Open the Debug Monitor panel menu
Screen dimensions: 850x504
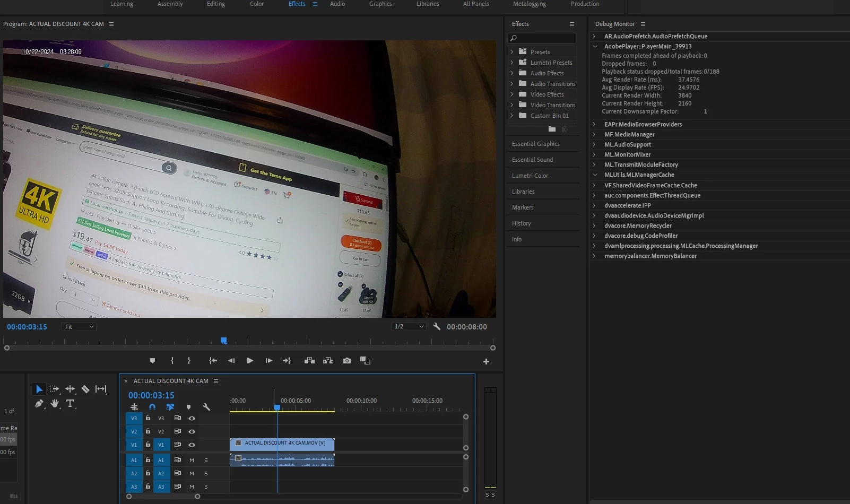(x=643, y=24)
